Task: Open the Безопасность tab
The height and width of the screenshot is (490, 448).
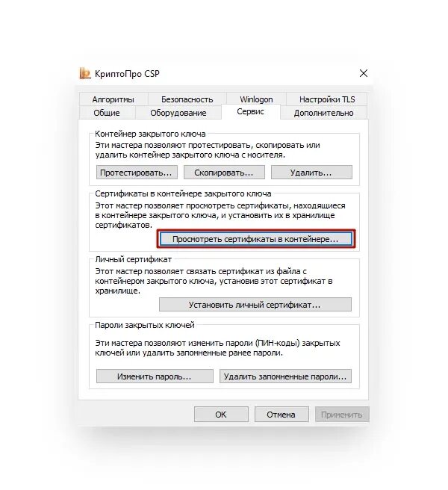Action: tap(187, 99)
